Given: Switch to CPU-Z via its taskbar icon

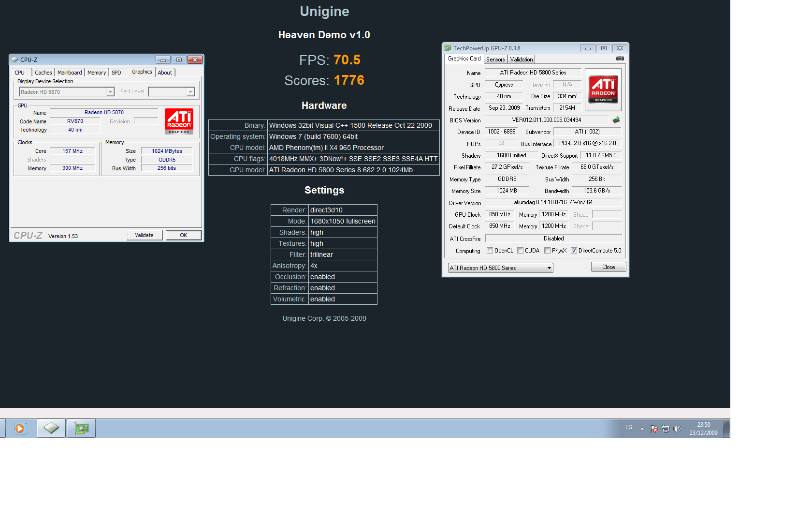Looking at the screenshot, I should (51, 428).
